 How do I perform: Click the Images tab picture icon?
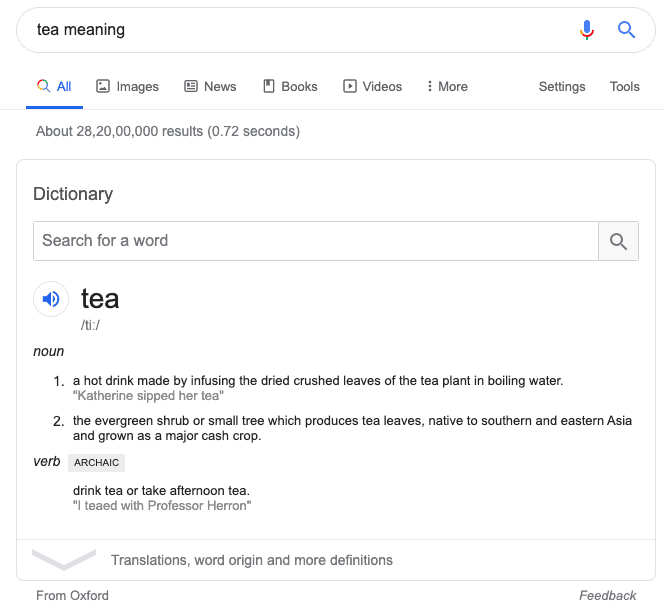tap(103, 86)
